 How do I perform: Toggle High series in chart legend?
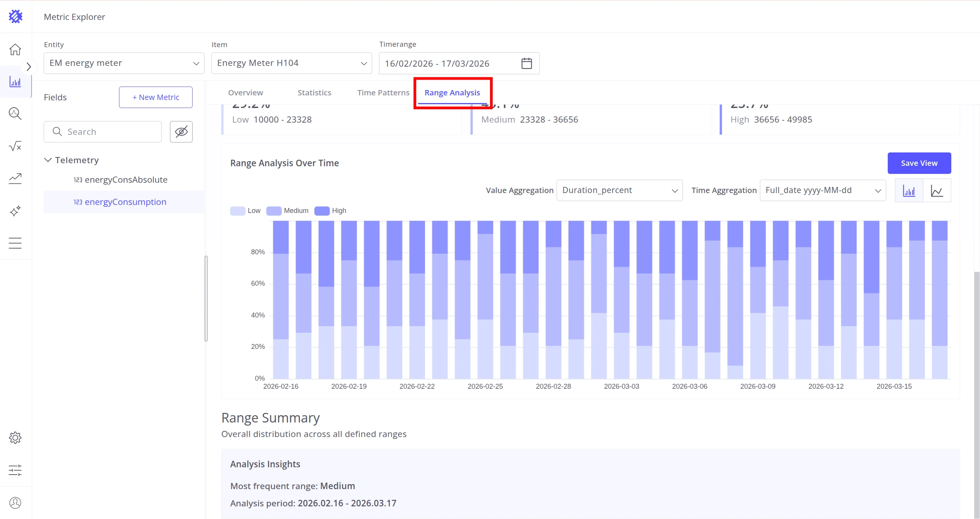(x=330, y=211)
